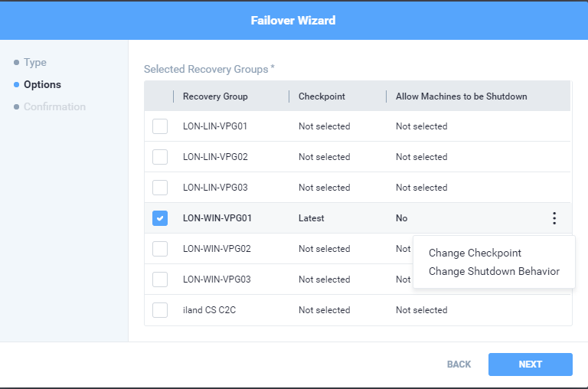Enable the LON-WIN-VPG02 checkbox
Image resolution: width=588 pixels, height=389 pixels.
pyautogui.click(x=160, y=249)
